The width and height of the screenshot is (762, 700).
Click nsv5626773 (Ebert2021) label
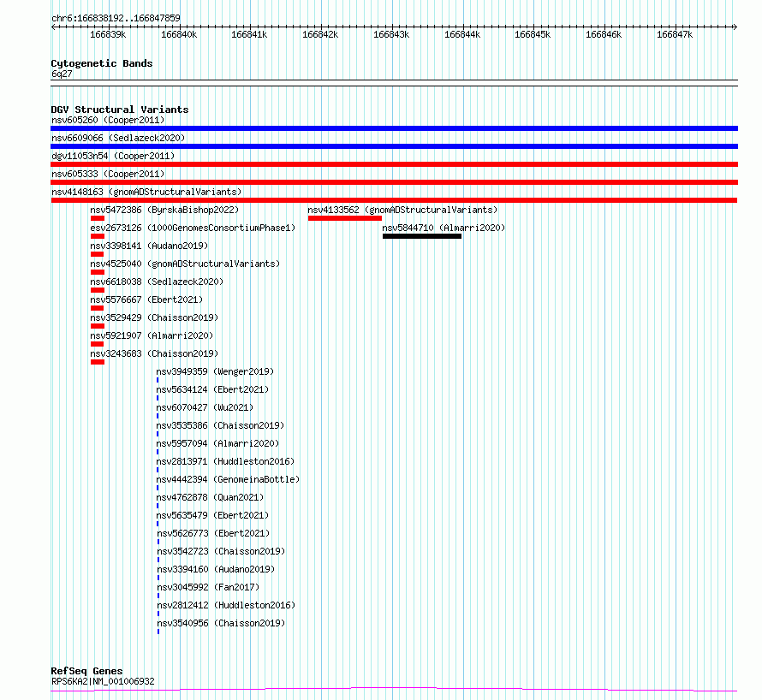coord(213,533)
